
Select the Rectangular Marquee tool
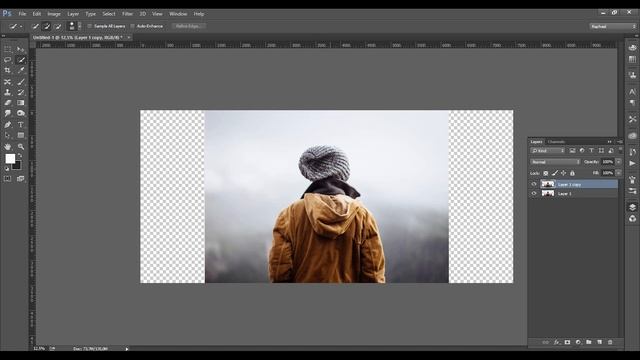[8, 49]
